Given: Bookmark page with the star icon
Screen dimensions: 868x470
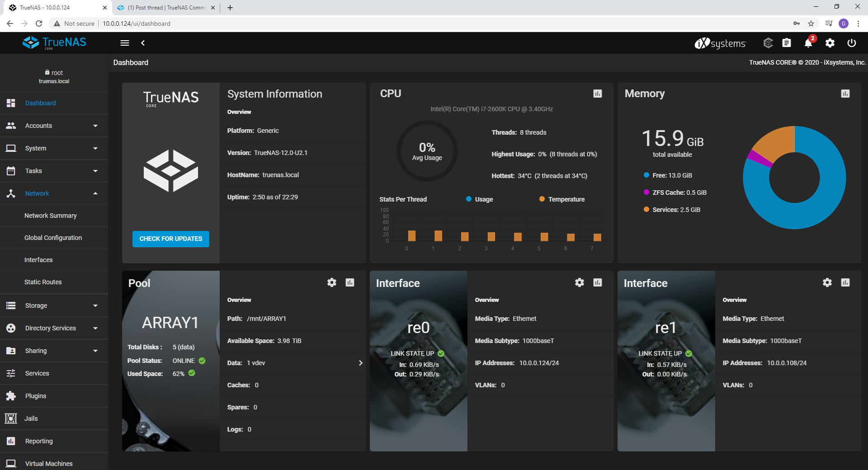Looking at the screenshot, I should point(811,23).
